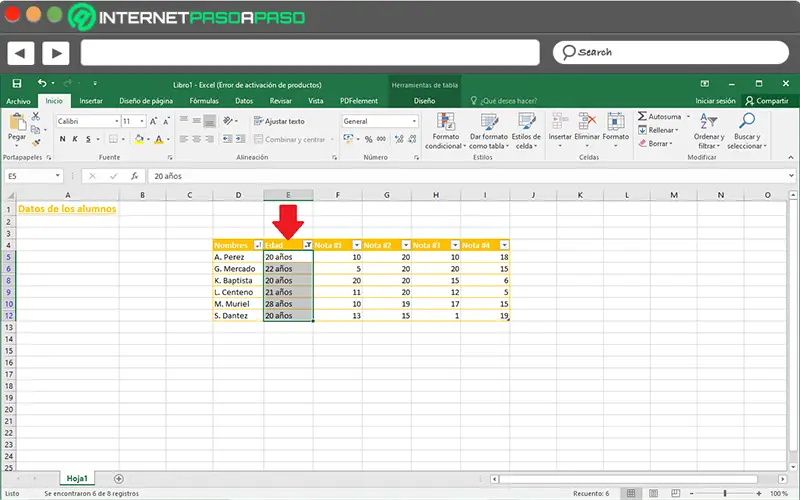Open the Nota #4 column filter dropdown
The width and height of the screenshot is (800, 500).
(504, 245)
